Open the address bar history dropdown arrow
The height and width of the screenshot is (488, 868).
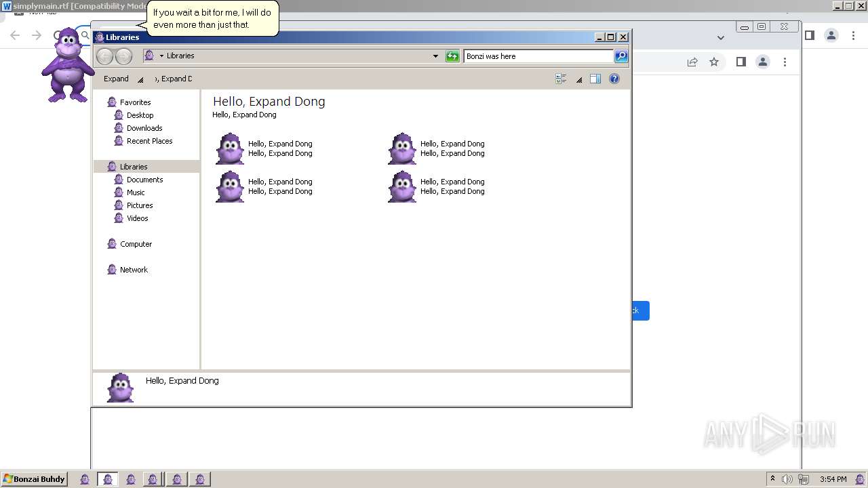[435, 56]
